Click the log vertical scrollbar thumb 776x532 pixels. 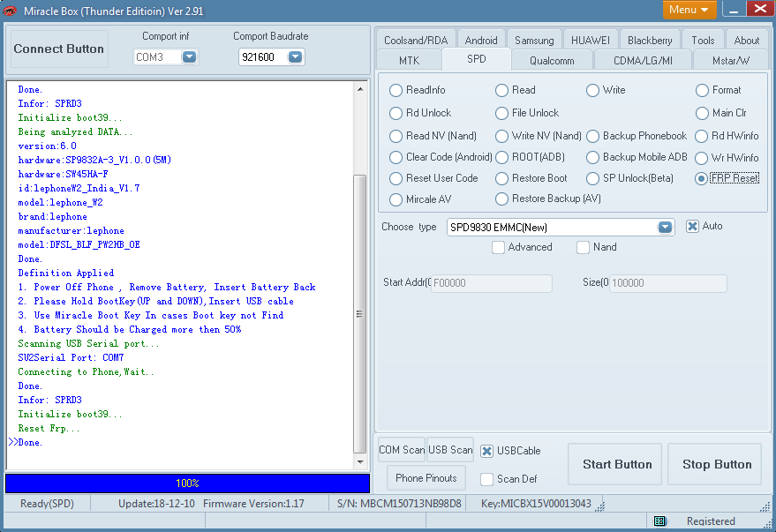pyautogui.click(x=360, y=314)
